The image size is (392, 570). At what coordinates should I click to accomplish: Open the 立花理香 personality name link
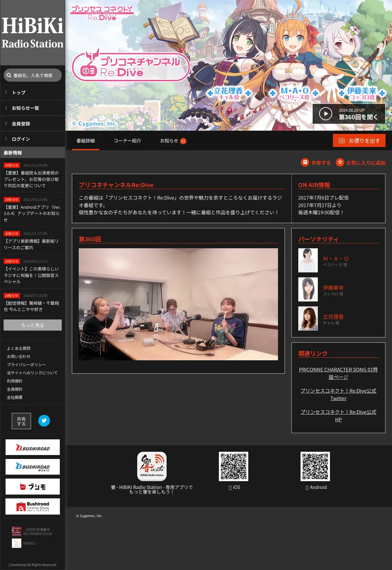(333, 317)
